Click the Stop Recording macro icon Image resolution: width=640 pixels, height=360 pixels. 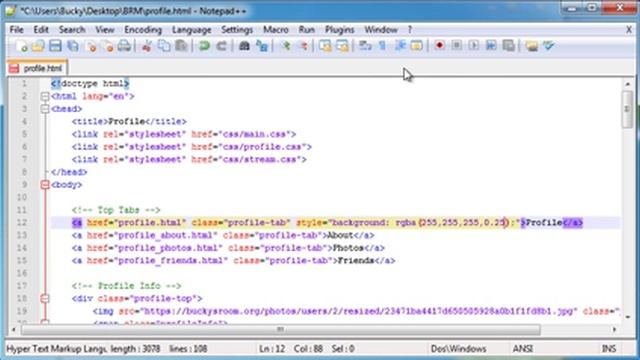coord(457,46)
